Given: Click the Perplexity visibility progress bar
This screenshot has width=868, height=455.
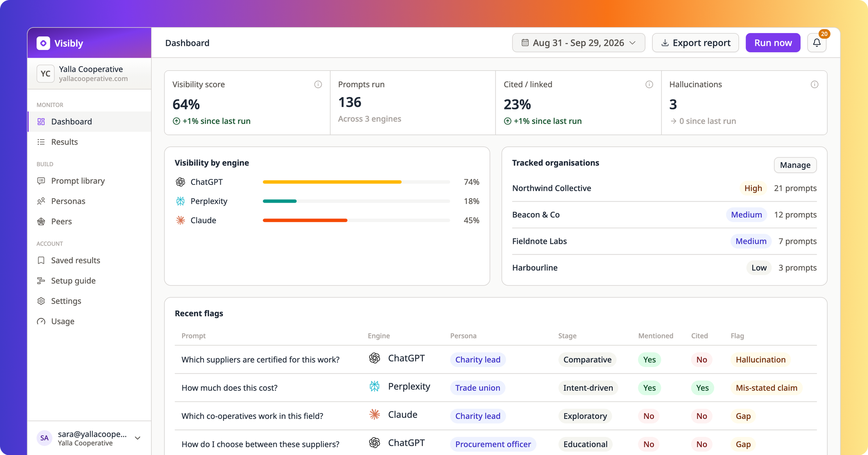Looking at the screenshot, I should pos(356,201).
